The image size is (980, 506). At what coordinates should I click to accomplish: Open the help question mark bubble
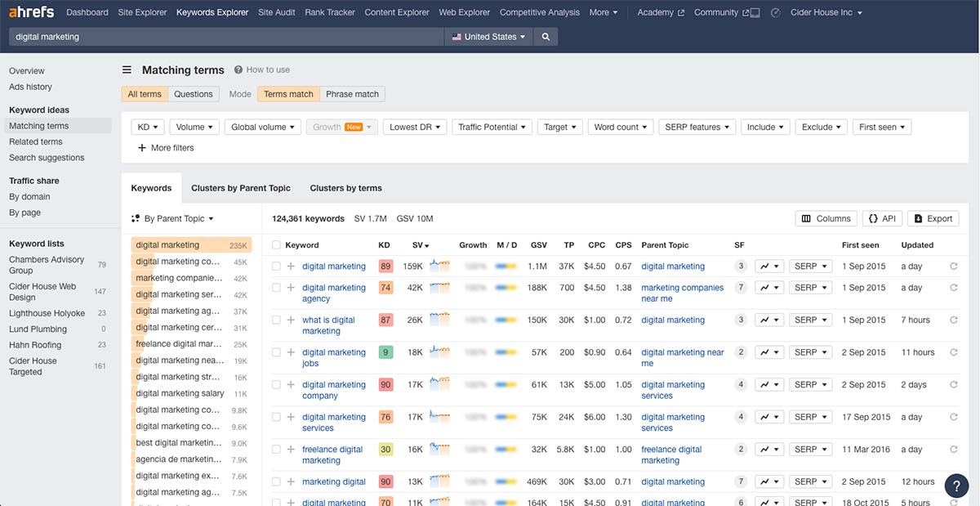pyautogui.click(x=956, y=486)
